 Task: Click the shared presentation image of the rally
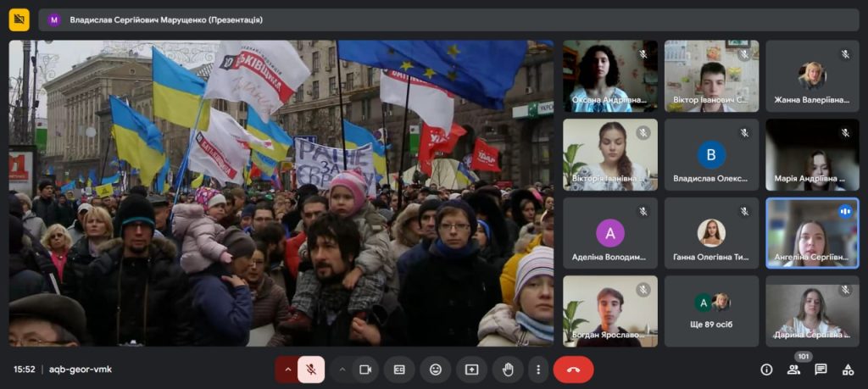(281, 193)
